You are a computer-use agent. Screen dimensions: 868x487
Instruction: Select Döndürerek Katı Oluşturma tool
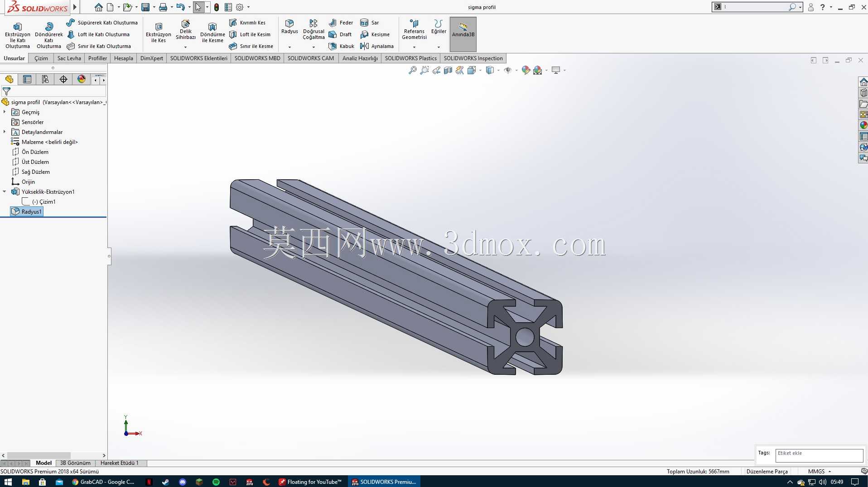(49, 35)
